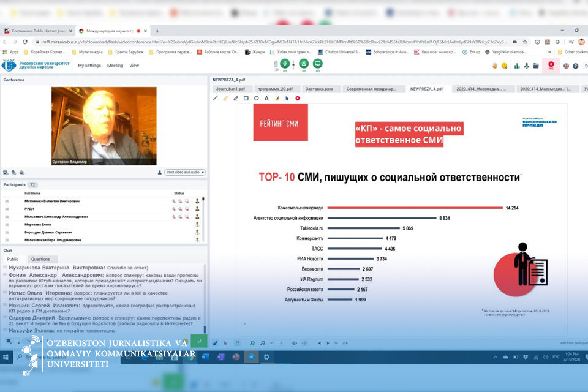Image resolution: width=588 pixels, height=392 pixels.
Task: Open Microsoft Word from the taskbar
Action: click(205, 356)
